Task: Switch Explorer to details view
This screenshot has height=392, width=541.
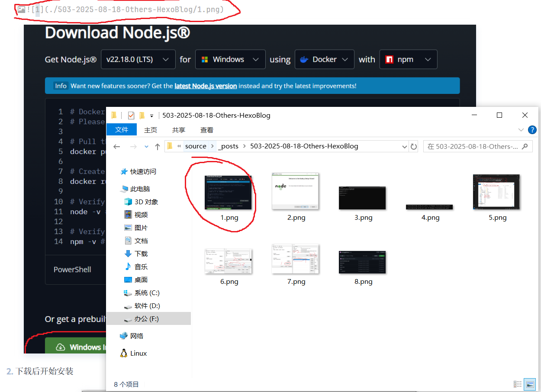Action: (518, 384)
